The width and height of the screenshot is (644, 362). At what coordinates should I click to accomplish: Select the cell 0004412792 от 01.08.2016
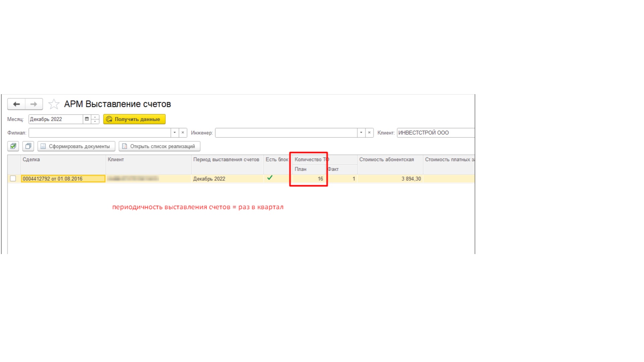[x=63, y=179]
